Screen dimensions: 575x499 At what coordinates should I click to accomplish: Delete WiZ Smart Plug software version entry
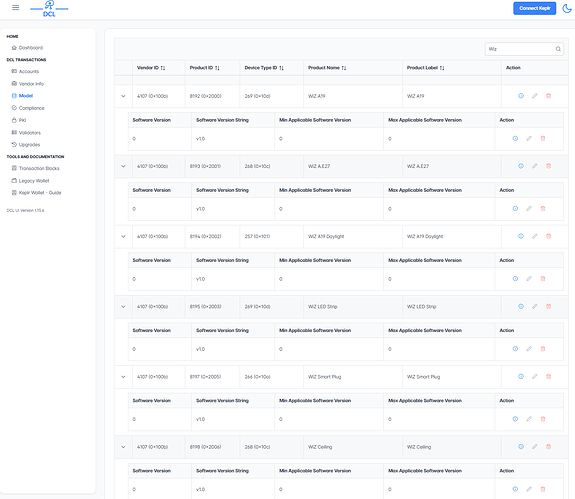pyautogui.click(x=543, y=419)
